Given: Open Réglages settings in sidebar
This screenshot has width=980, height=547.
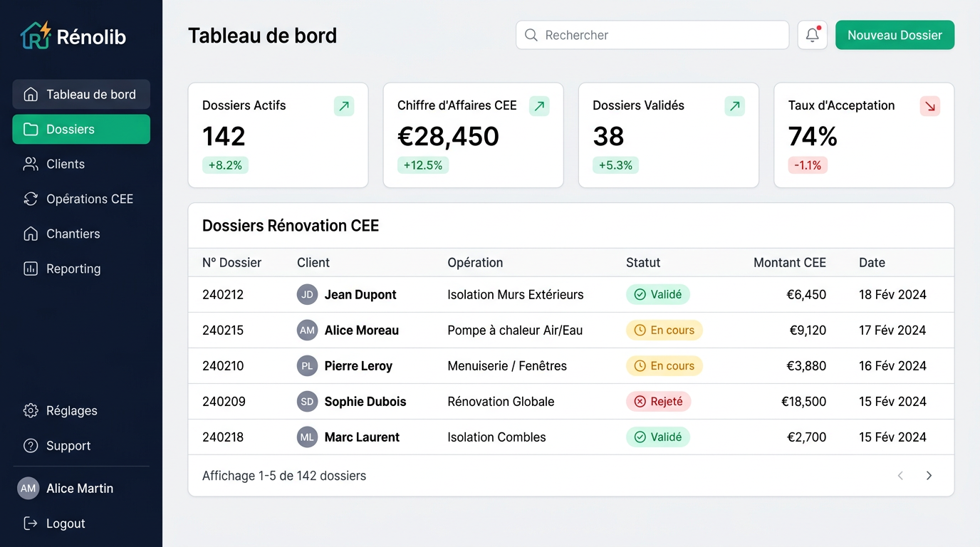Looking at the screenshot, I should [x=71, y=411].
